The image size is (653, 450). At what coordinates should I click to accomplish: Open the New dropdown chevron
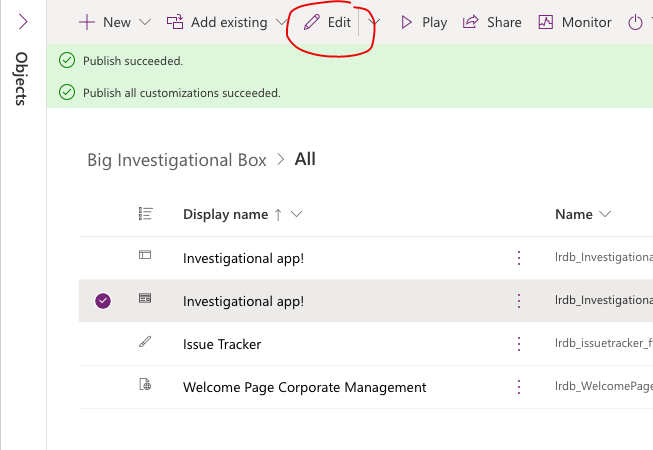(x=145, y=22)
